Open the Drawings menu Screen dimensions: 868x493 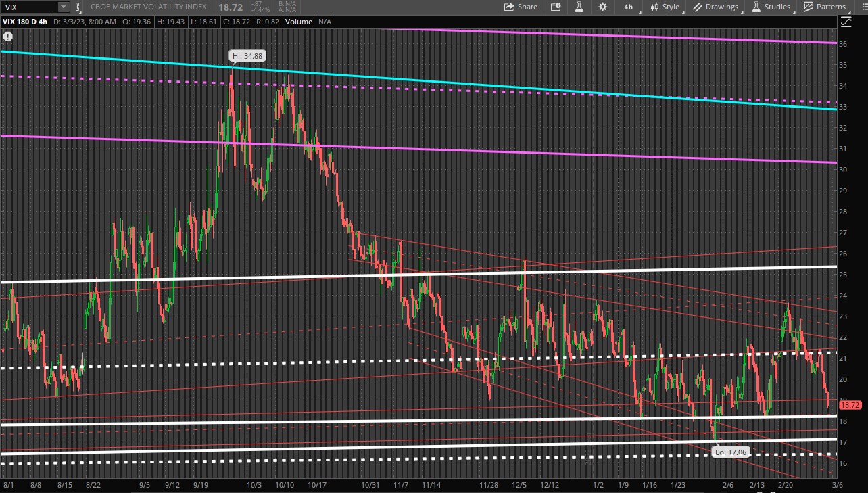coord(715,7)
